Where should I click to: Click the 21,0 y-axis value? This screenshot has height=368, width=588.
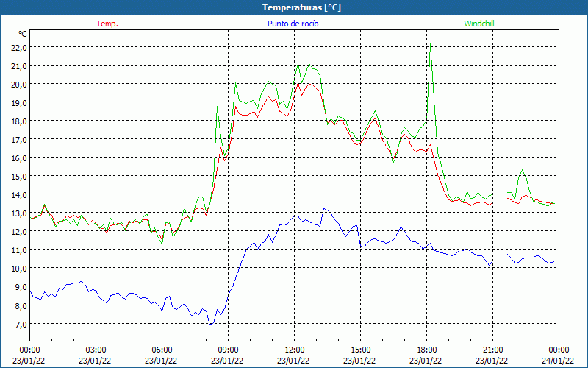pyautogui.click(x=20, y=66)
